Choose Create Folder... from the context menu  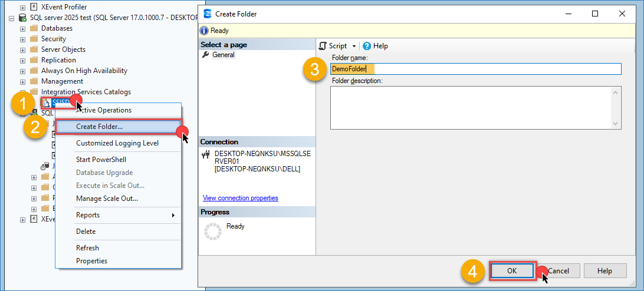point(100,127)
